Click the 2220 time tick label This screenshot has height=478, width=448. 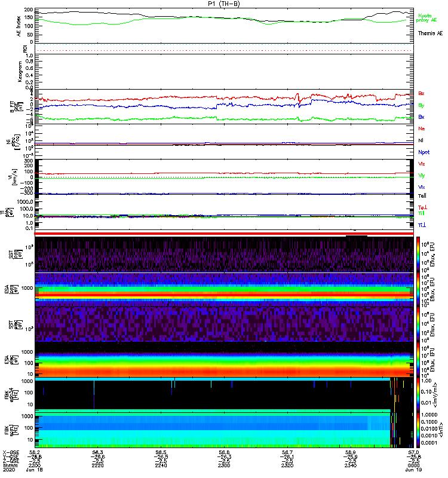pos(97,465)
